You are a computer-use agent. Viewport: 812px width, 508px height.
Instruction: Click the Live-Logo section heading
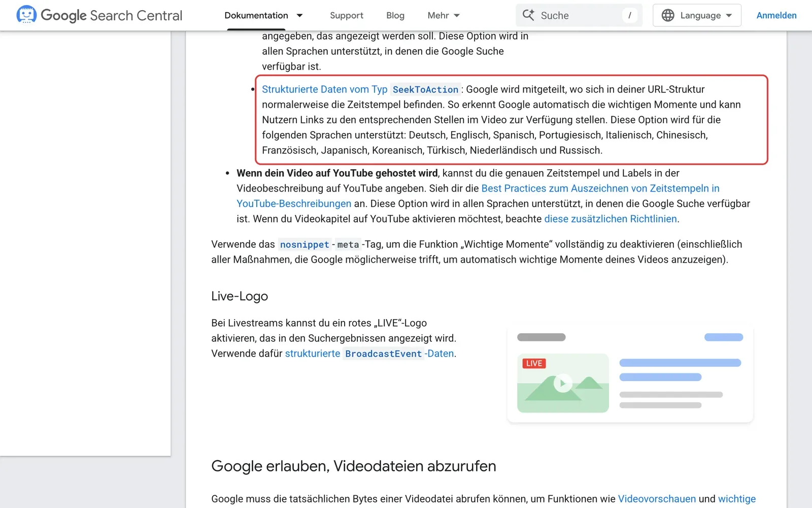point(240,296)
